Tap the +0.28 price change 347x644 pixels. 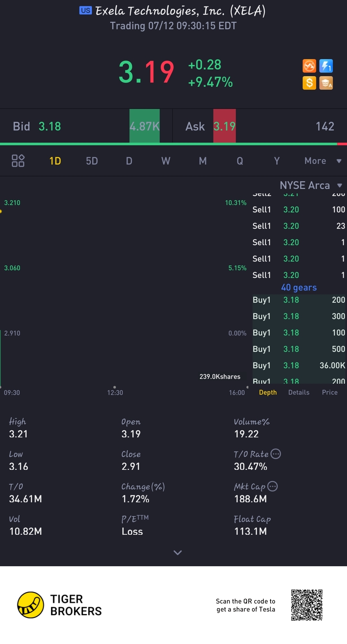tap(205, 65)
